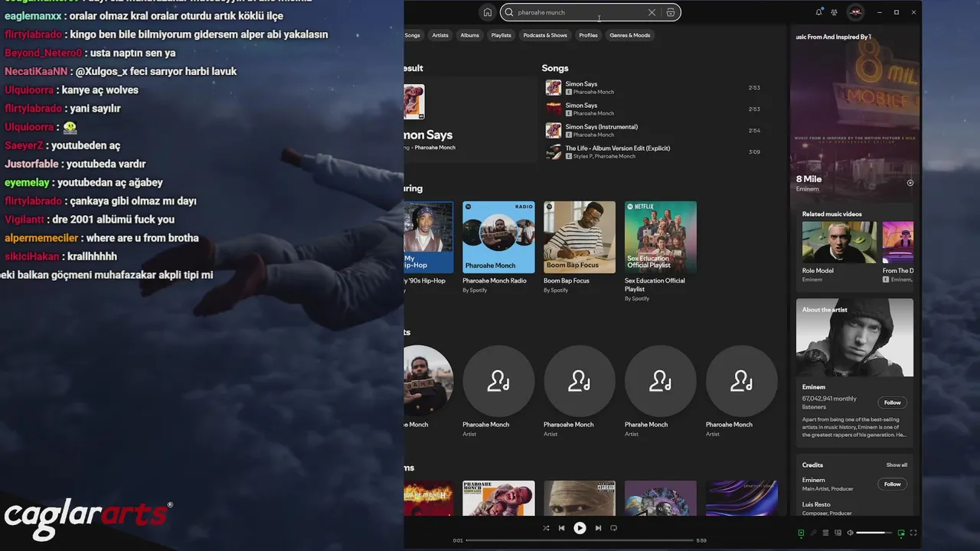Filter results by Genres & Moods chip
Image resolution: width=980 pixels, height=551 pixels.
click(x=630, y=35)
